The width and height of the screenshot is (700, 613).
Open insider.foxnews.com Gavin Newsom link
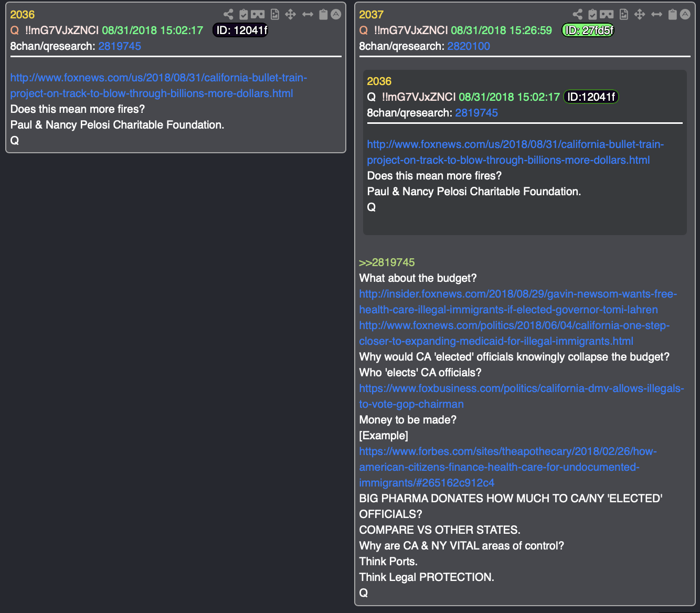click(x=518, y=302)
